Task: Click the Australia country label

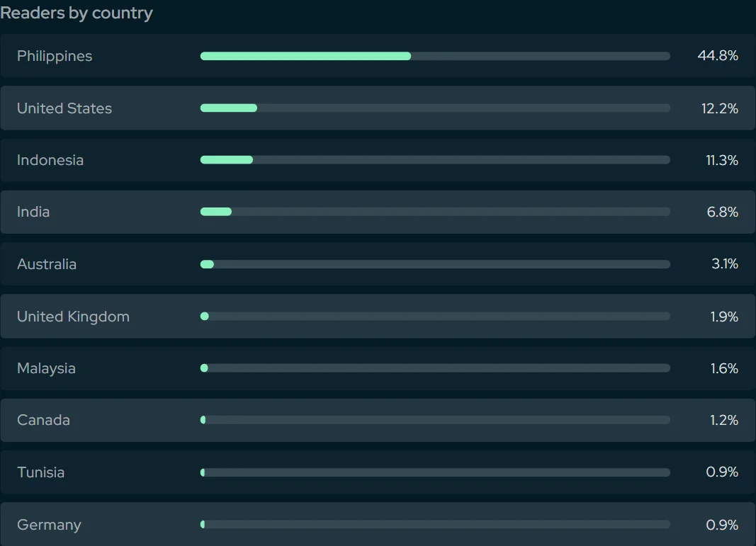Action: (x=47, y=264)
